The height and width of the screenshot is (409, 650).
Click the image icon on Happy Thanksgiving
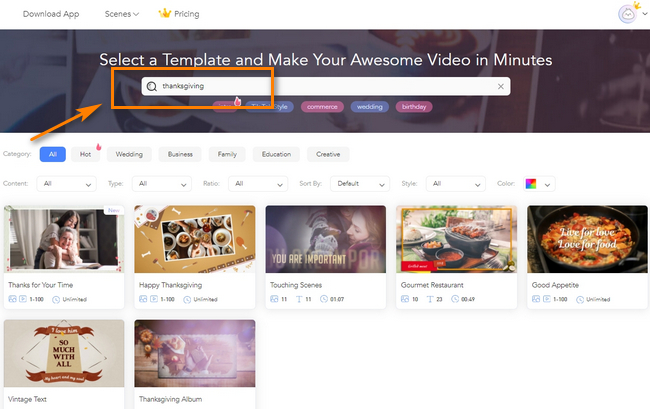[143, 299]
